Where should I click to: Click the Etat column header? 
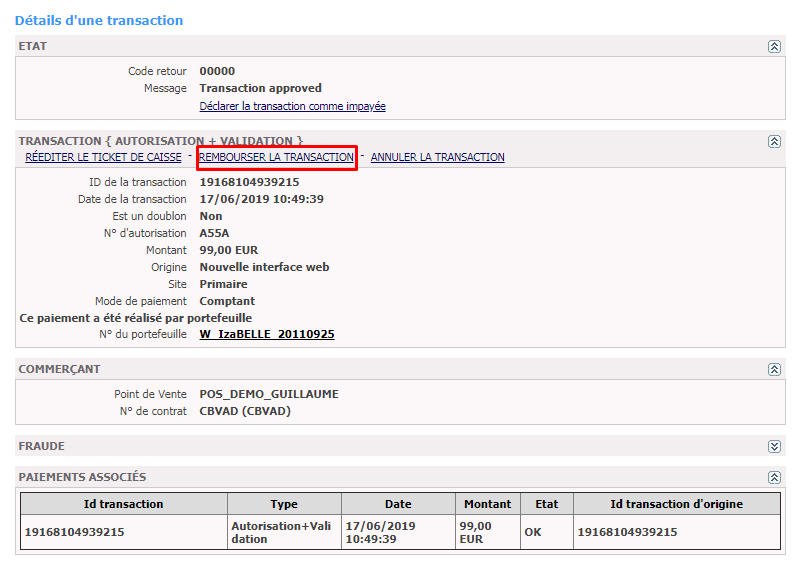tap(547, 504)
